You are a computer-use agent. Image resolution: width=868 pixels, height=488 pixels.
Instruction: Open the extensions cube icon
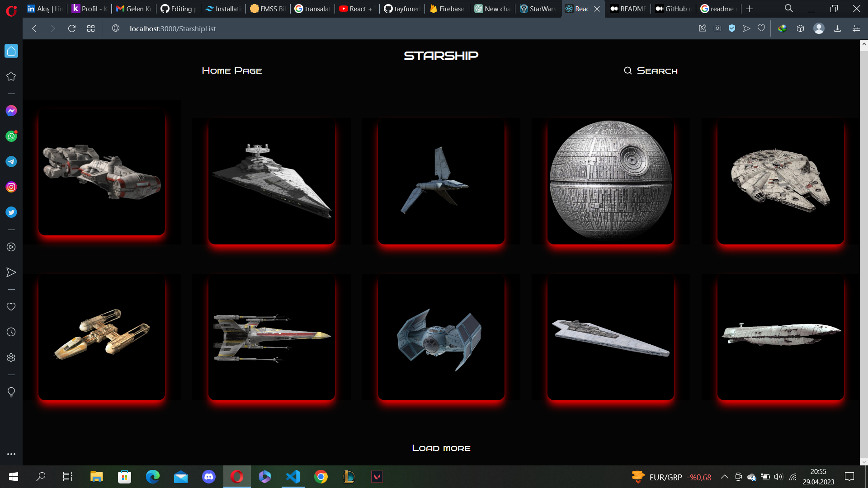800,28
